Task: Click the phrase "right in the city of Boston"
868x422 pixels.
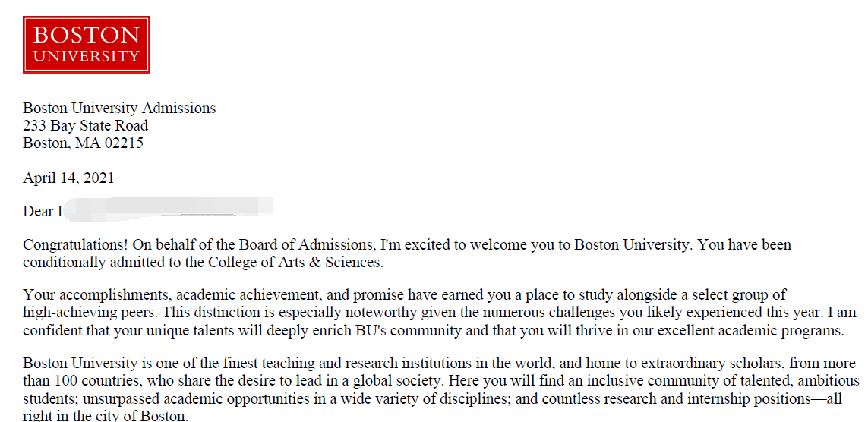Action: (x=105, y=417)
